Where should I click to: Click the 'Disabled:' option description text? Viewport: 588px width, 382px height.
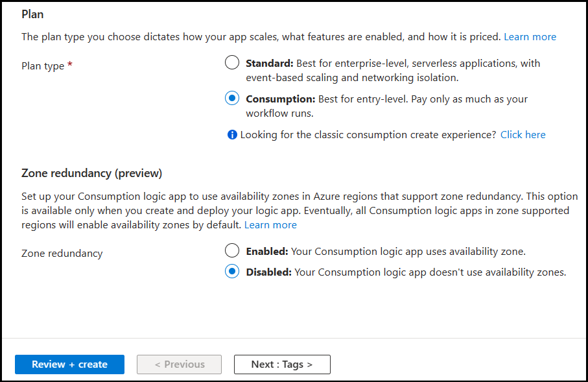(x=406, y=272)
